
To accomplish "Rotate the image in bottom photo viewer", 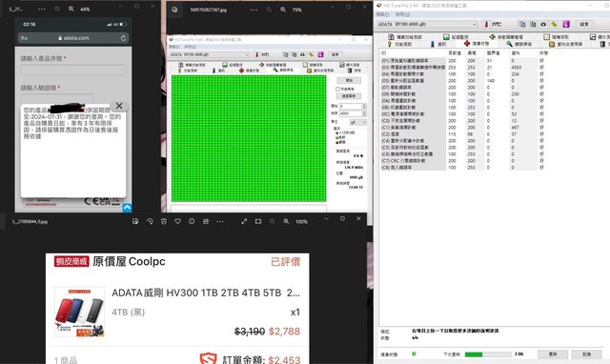I will tap(150, 221).
